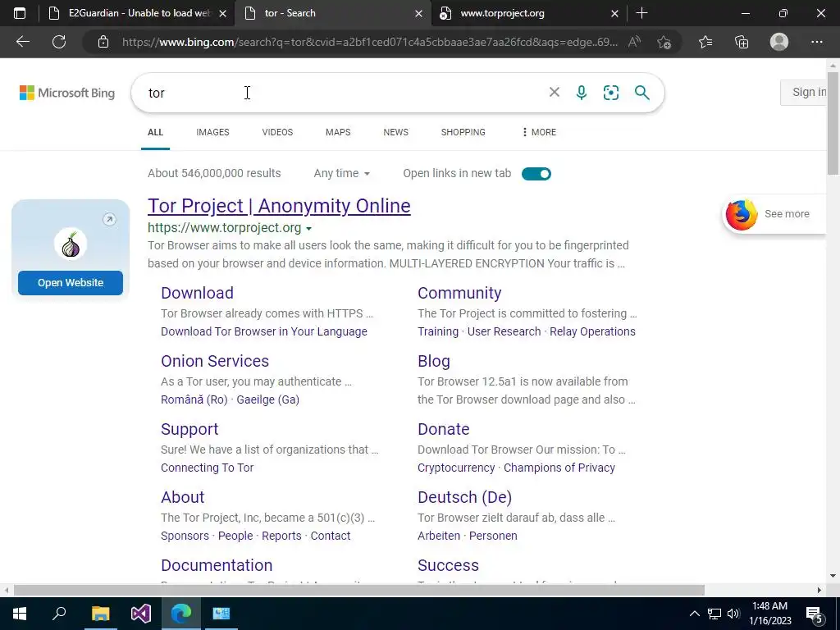The image size is (840, 630).
Task: Click the Open Website button
Action: (71, 283)
